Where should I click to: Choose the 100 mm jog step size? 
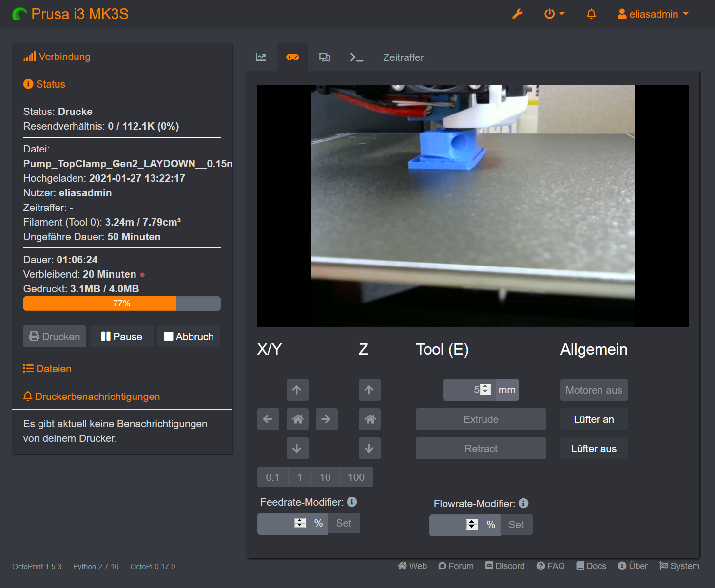(x=356, y=477)
